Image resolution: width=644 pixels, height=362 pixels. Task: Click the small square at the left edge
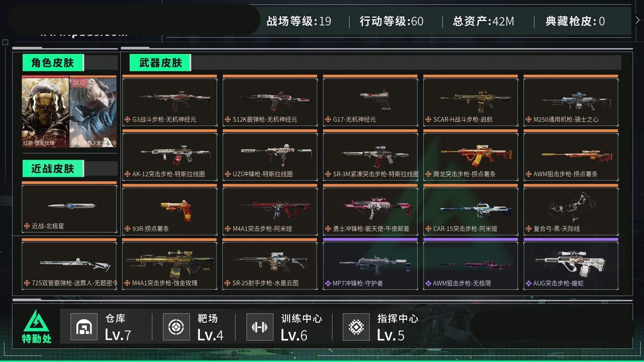(5, 42)
